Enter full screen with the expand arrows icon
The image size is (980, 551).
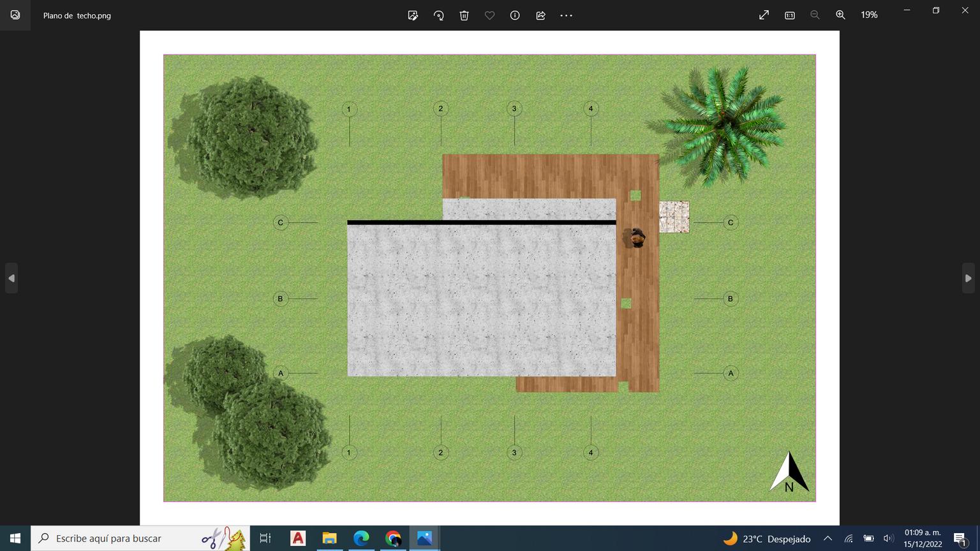[x=764, y=15]
